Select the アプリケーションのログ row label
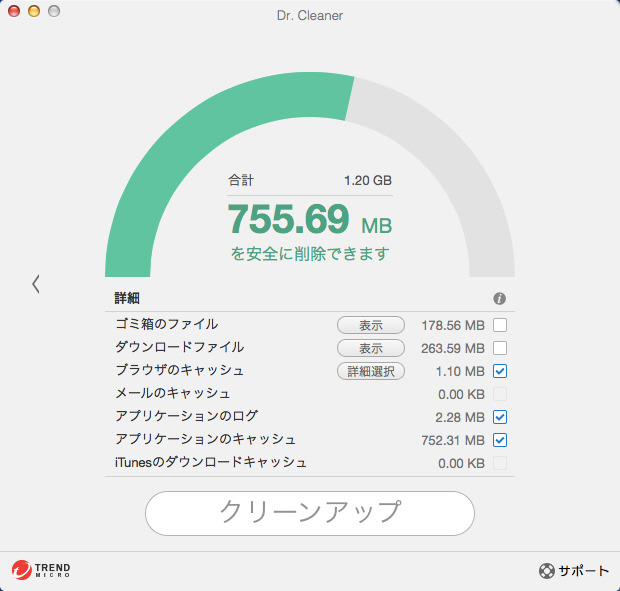620x591 pixels. [x=187, y=416]
